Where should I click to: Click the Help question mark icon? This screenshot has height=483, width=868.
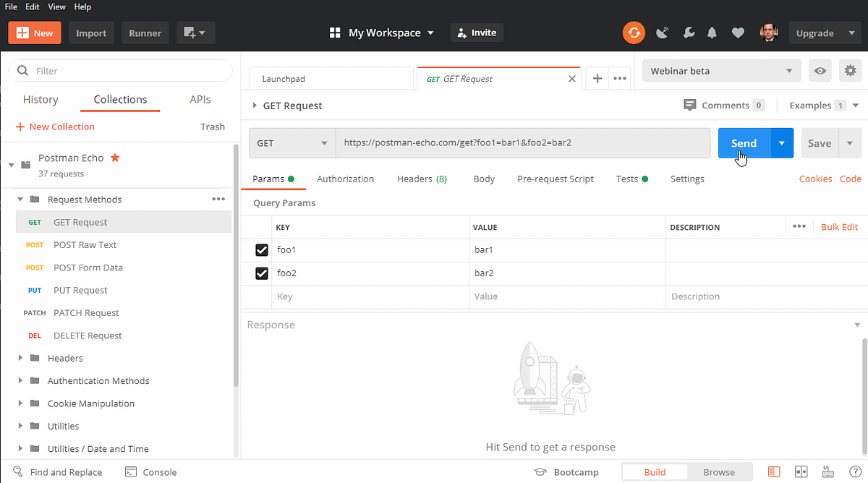tap(856, 471)
